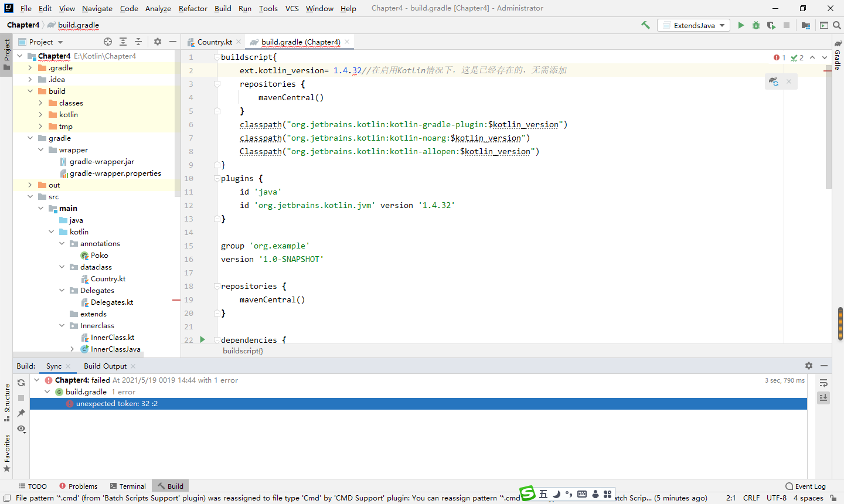Select the unexpected token error row
The height and width of the screenshot is (504, 844).
(x=418, y=404)
